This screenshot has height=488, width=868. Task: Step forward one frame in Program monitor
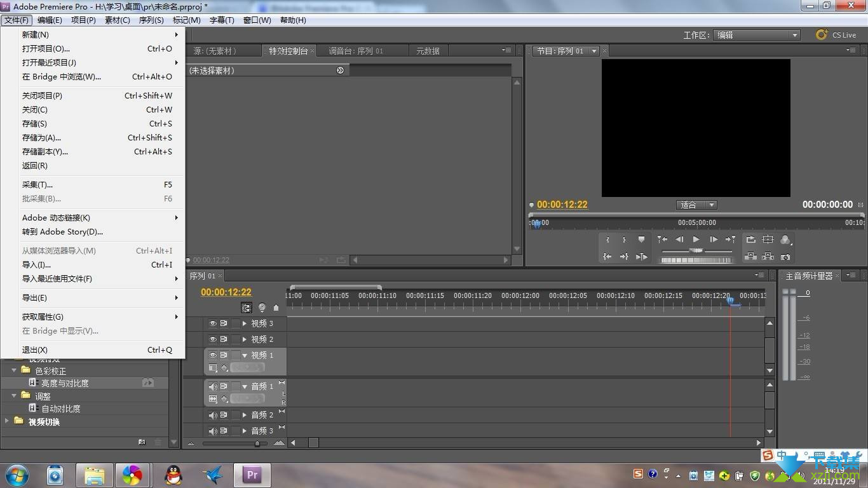pyautogui.click(x=713, y=240)
